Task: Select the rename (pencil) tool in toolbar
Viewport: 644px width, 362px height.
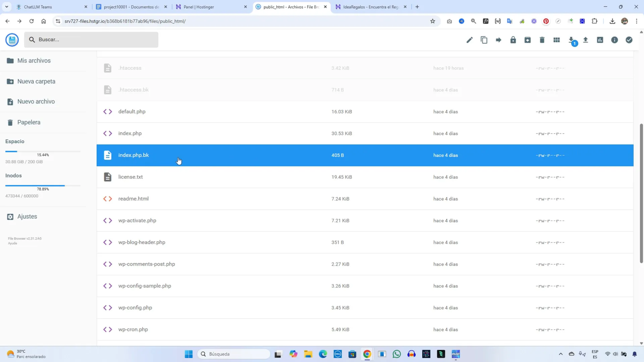Action: pos(469,39)
